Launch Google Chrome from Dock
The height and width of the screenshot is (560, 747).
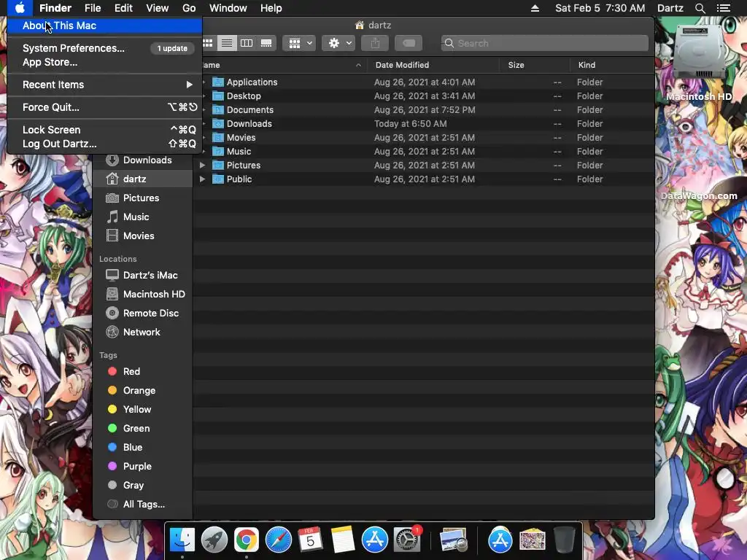(x=247, y=540)
